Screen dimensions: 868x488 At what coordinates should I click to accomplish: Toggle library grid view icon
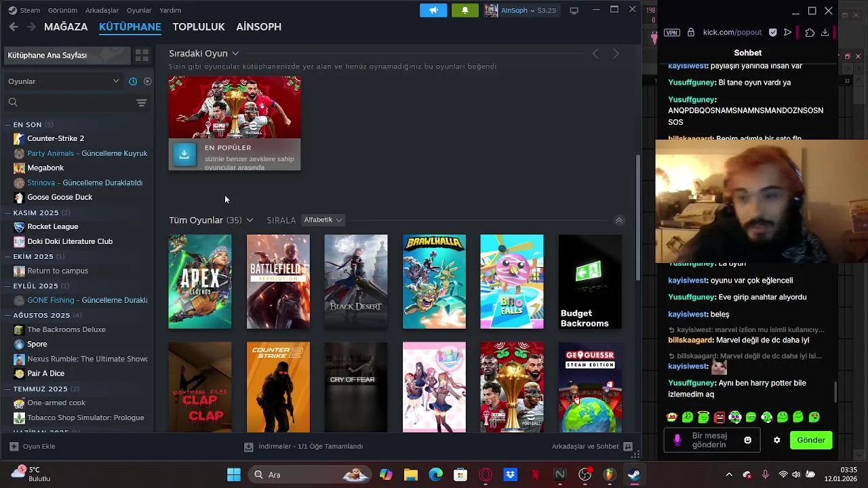(x=142, y=55)
